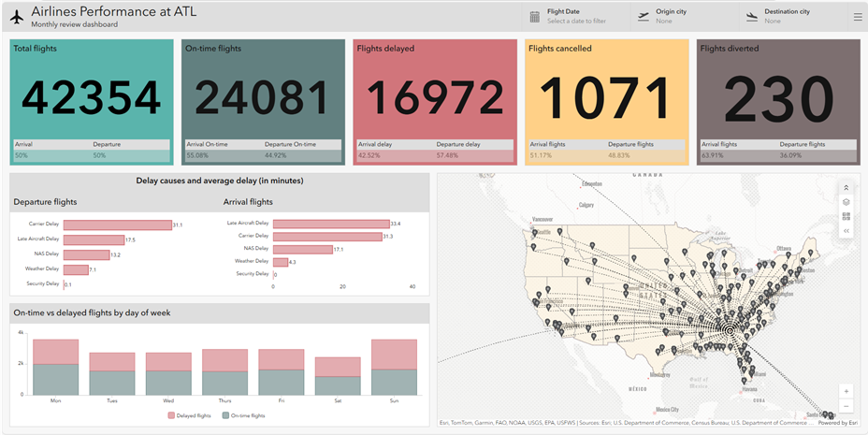The width and height of the screenshot is (868, 435).
Task: Select a date in the Flight Date filter
Action: click(576, 17)
